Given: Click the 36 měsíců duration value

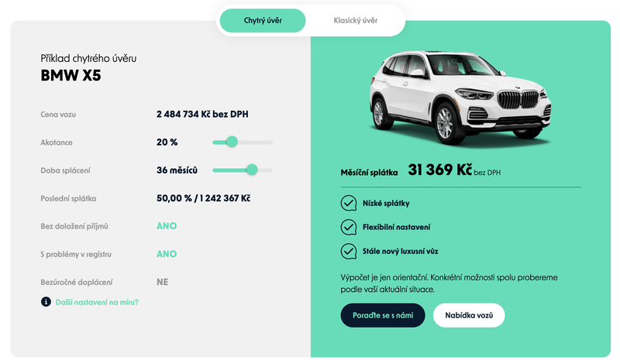Looking at the screenshot, I should (177, 170).
